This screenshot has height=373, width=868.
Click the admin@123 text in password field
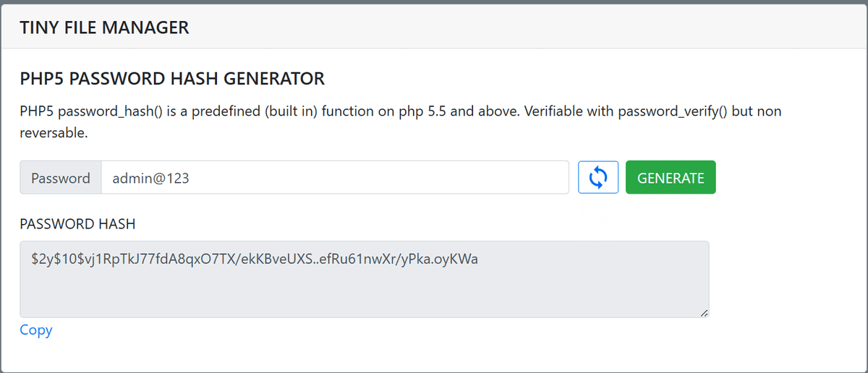tap(150, 178)
